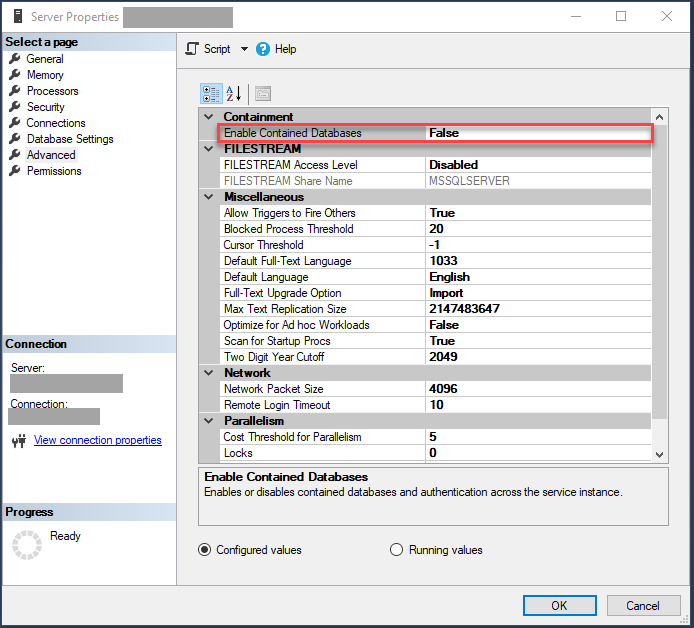Click the Connections page wrench icon
This screenshot has width=694, height=628.
click(x=15, y=122)
